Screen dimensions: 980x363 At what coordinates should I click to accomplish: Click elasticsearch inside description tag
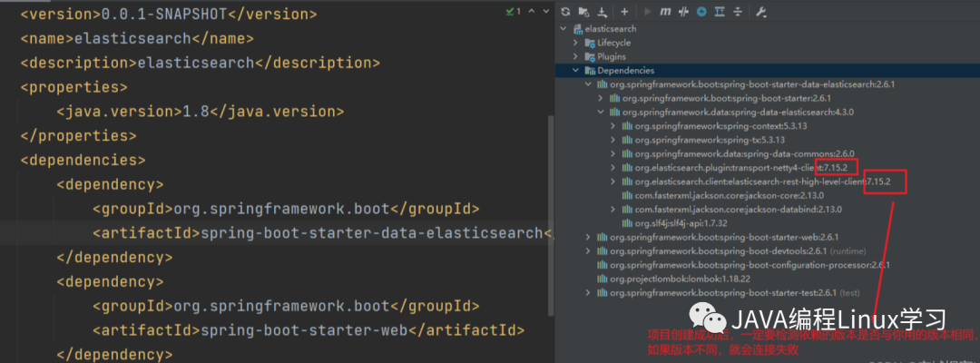tap(196, 63)
